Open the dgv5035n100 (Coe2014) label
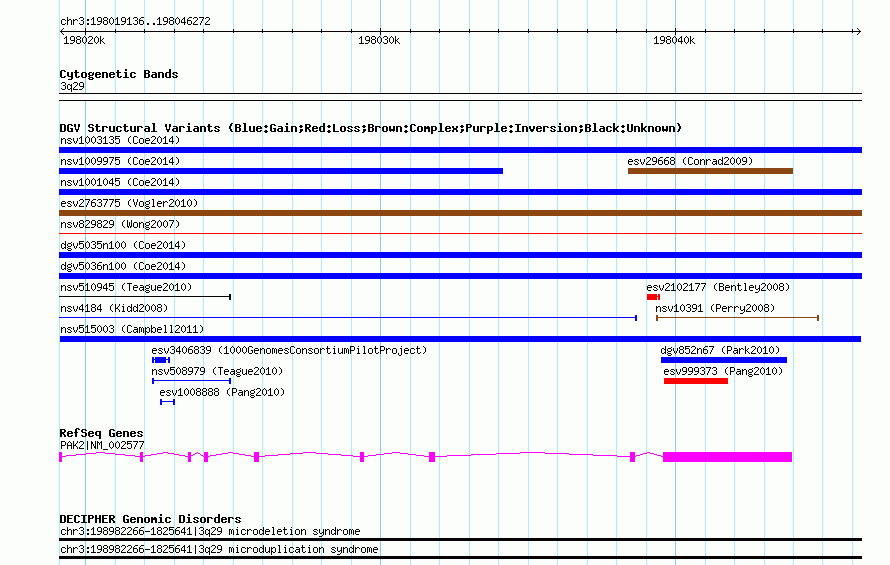Image resolution: width=890 pixels, height=565 pixels. click(x=123, y=245)
